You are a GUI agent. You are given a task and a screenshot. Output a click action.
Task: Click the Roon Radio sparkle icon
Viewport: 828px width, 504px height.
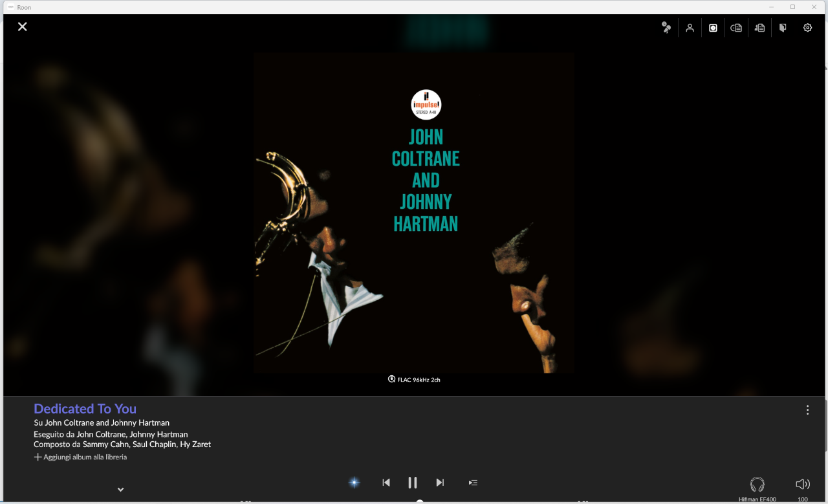click(354, 482)
